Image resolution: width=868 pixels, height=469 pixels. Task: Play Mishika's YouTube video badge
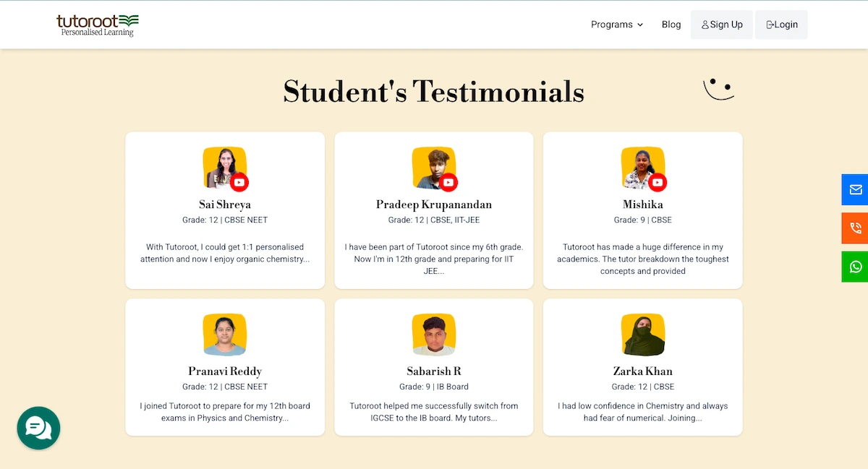click(657, 182)
